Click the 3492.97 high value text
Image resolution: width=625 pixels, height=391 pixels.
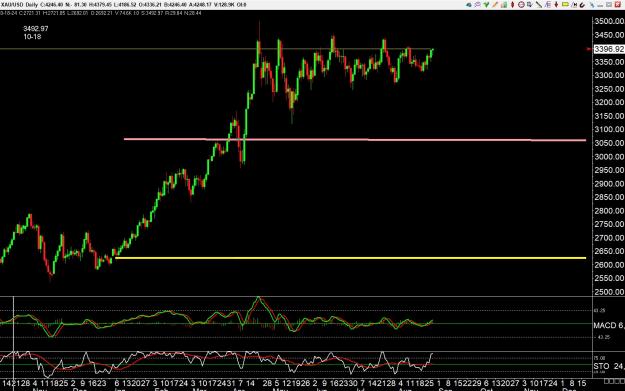(35, 29)
